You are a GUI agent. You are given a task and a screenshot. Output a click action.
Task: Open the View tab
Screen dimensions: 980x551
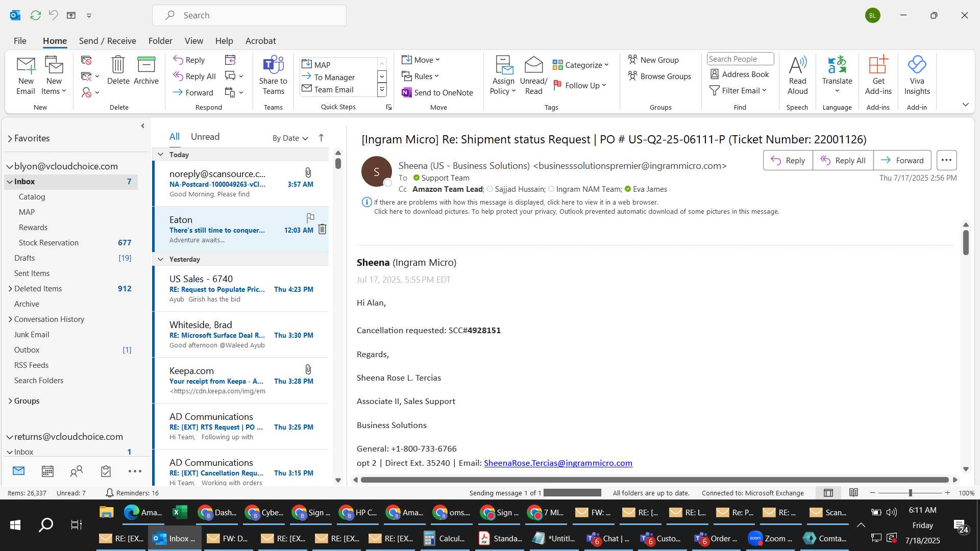[x=193, y=41]
